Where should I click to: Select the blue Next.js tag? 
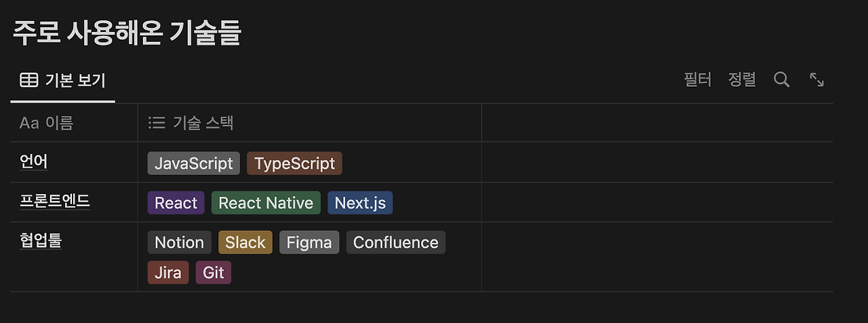point(360,203)
